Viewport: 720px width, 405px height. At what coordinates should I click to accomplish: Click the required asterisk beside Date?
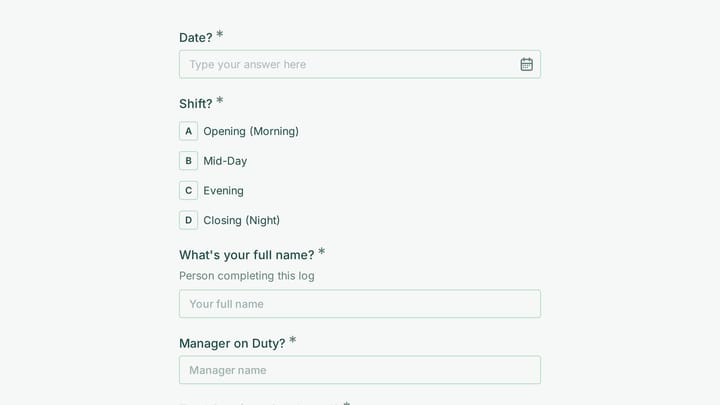(219, 34)
